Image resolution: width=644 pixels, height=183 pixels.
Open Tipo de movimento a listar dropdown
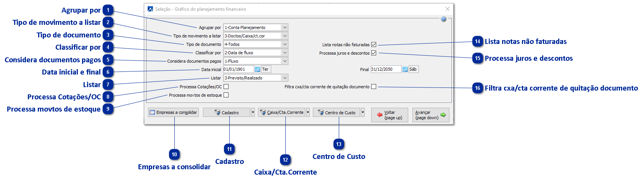pyautogui.click(x=285, y=36)
